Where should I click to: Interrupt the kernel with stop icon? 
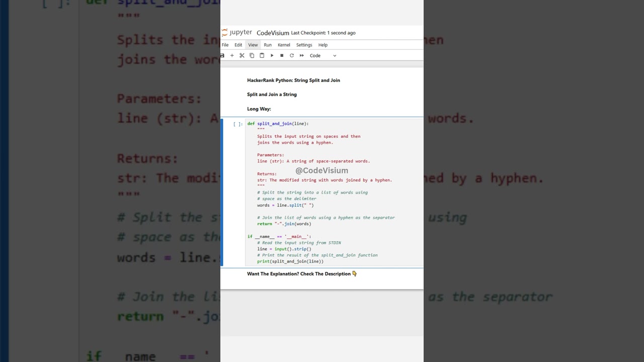click(282, 55)
